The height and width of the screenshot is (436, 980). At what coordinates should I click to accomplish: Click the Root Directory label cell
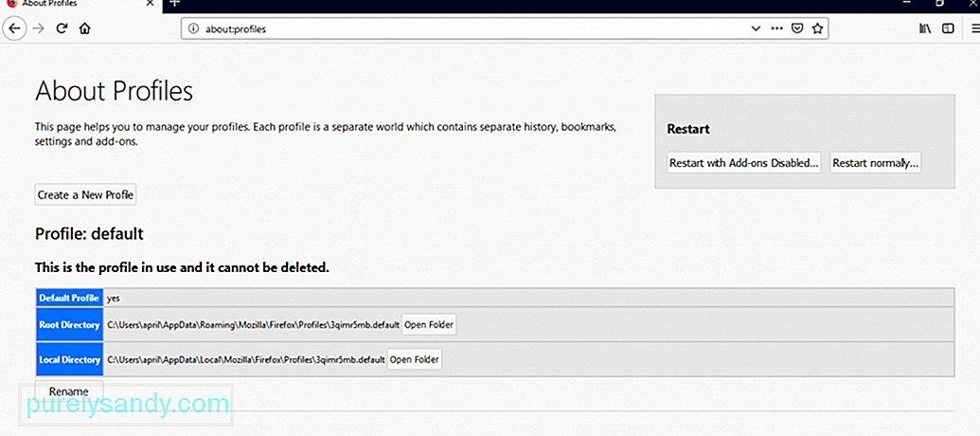69,325
